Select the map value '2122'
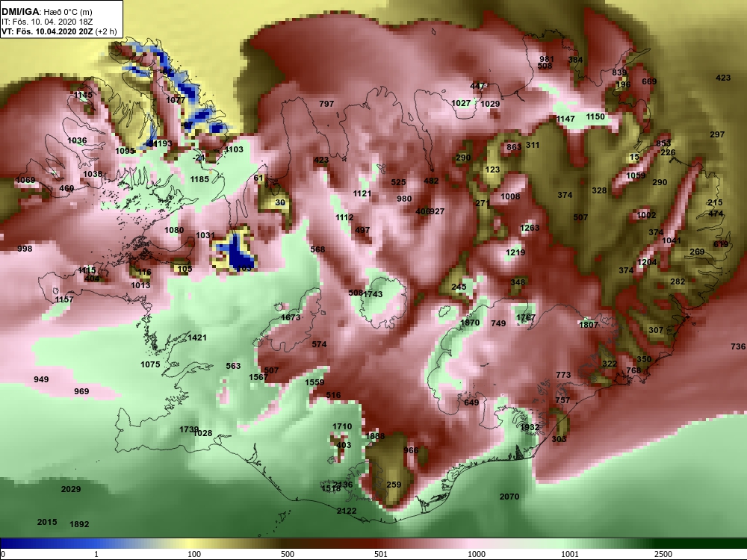 (x=347, y=511)
